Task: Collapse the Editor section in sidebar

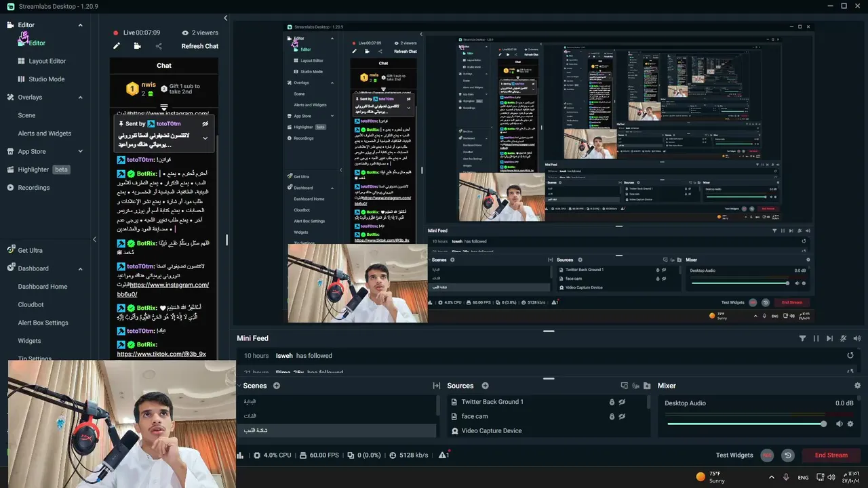Action: point(80,25)
